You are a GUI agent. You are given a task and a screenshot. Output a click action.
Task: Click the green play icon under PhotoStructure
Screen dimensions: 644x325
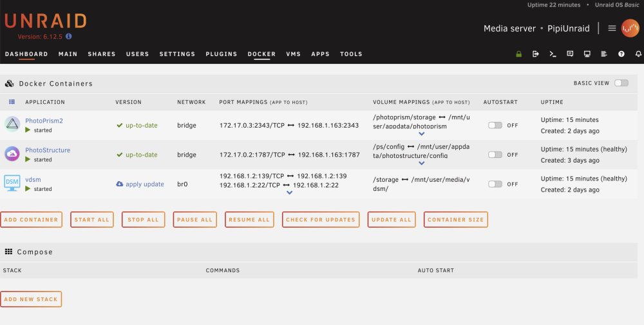28,159
